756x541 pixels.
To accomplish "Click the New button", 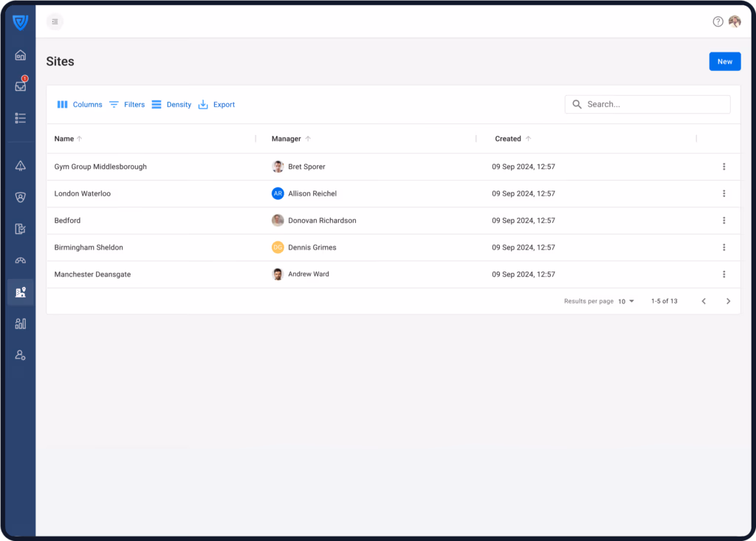I will [x=725, y=62].
